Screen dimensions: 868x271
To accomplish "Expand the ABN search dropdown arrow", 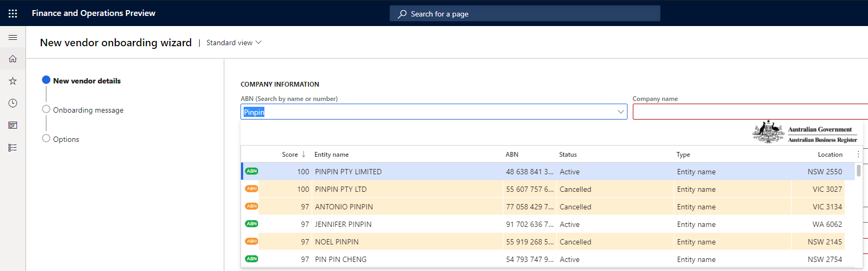I will (621, 112).
